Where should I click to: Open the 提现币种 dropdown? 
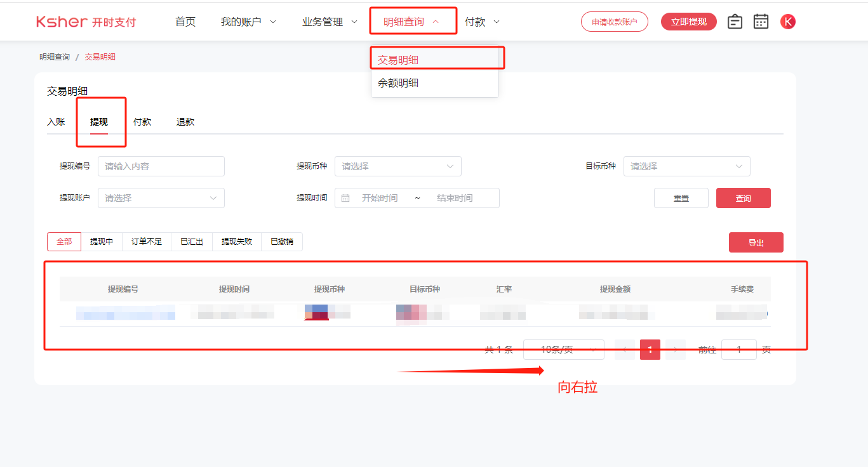pyautogui.click(x=398, y=166)
